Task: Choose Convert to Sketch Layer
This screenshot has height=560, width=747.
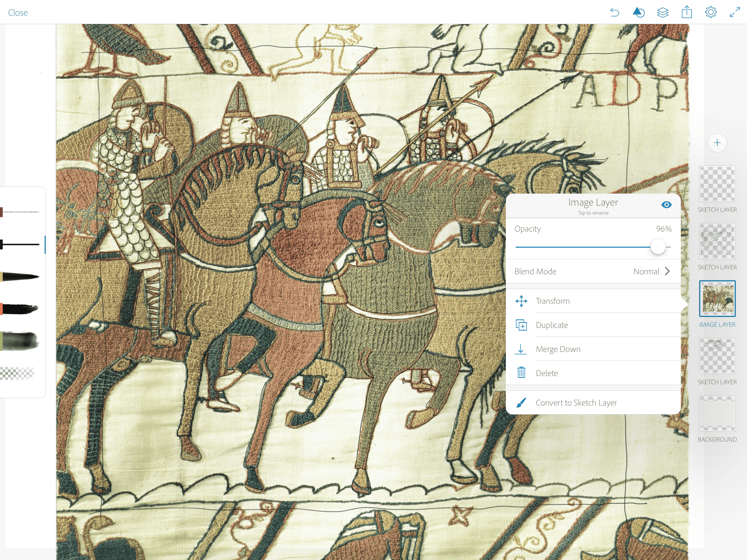Action: coord(593,402)
